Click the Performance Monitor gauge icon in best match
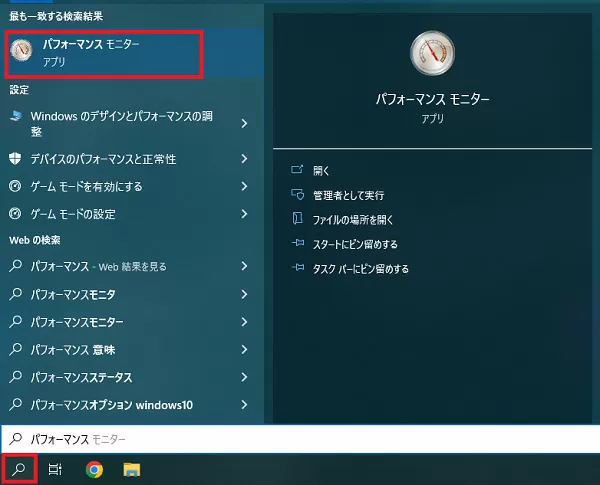Screen dimensions: 600x485 21,50
